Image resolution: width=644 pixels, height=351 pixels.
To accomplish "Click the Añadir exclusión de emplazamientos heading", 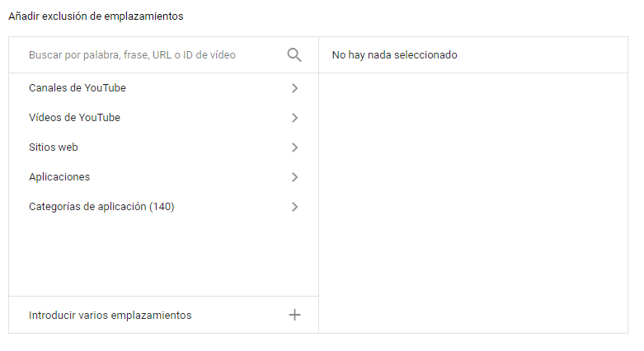I will tap(96, 16).
